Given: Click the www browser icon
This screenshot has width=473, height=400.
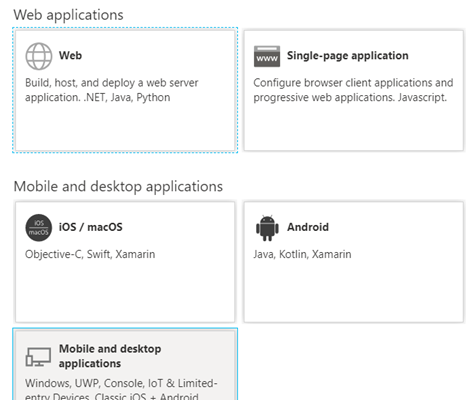Looking at the screenshot, I should pyautogui.click(x=267, y=56).
